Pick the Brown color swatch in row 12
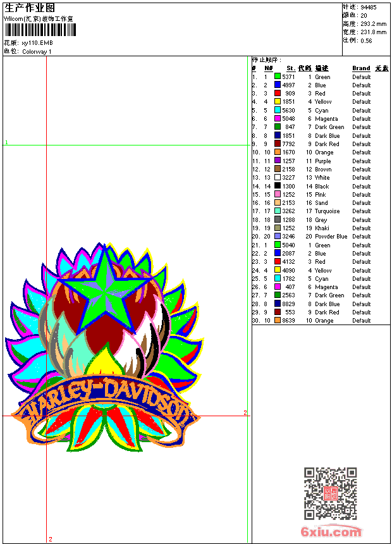This screenshot has height=544, width=392. coord(278,169)
